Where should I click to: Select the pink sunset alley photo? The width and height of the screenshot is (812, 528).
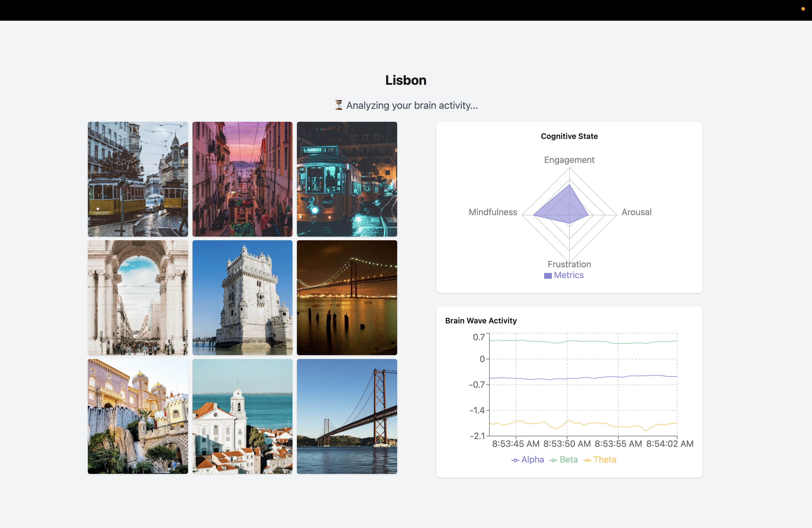pyautogui.click(x=242, y=179)
